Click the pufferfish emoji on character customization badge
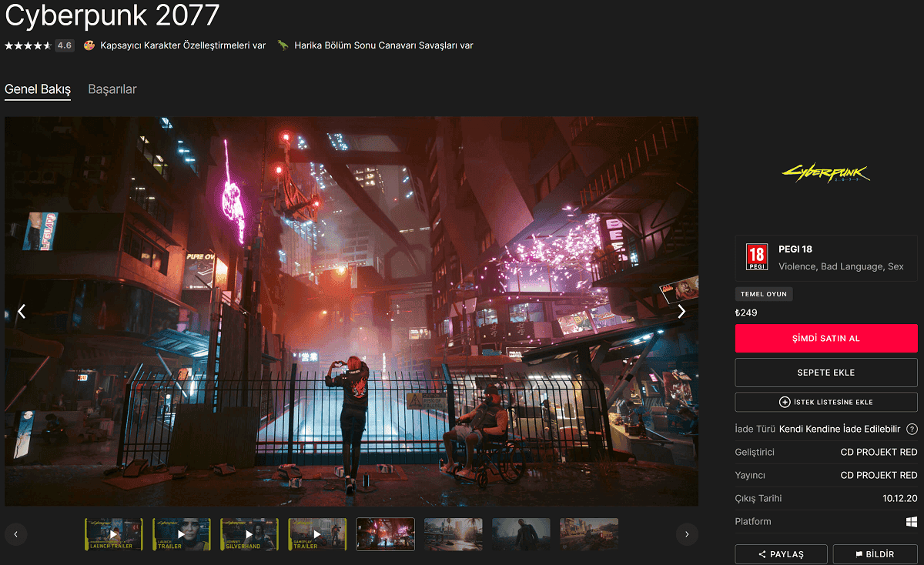The height and width of the screenshot is (565, 924). click(89, 45)
